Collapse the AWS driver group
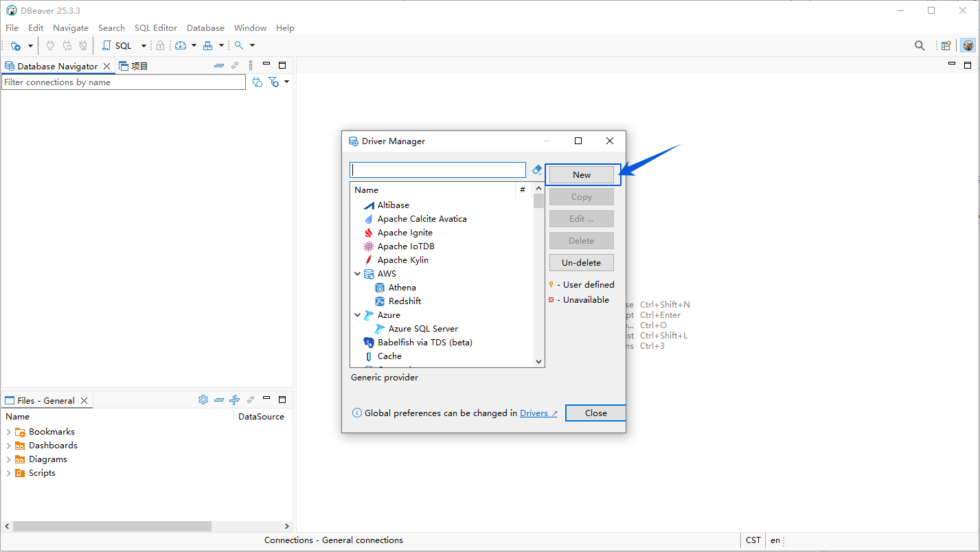This screenshot has width=980, height=552. pyautogui.click(x=358, y=274)
